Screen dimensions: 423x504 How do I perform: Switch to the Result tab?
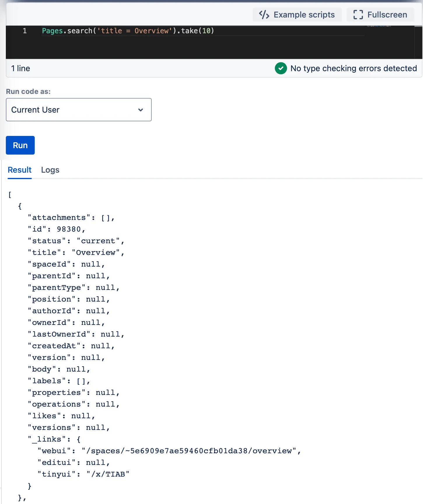20,170
